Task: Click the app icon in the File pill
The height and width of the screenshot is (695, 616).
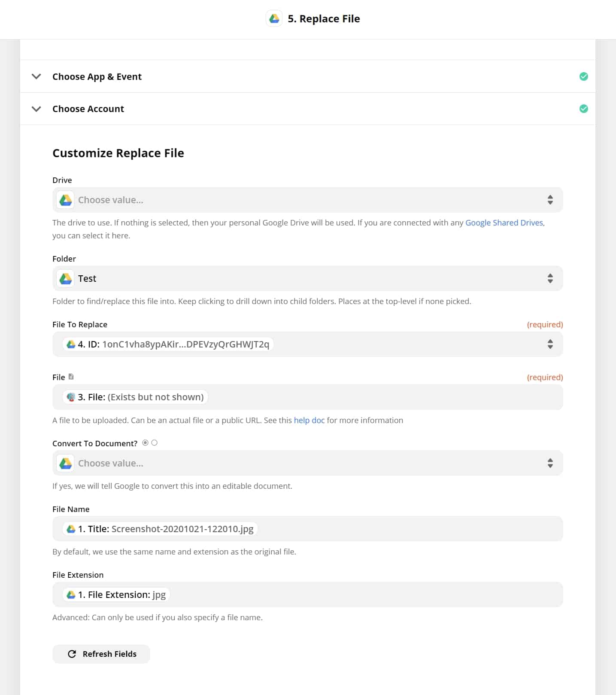Action: [x=71, y=397]
